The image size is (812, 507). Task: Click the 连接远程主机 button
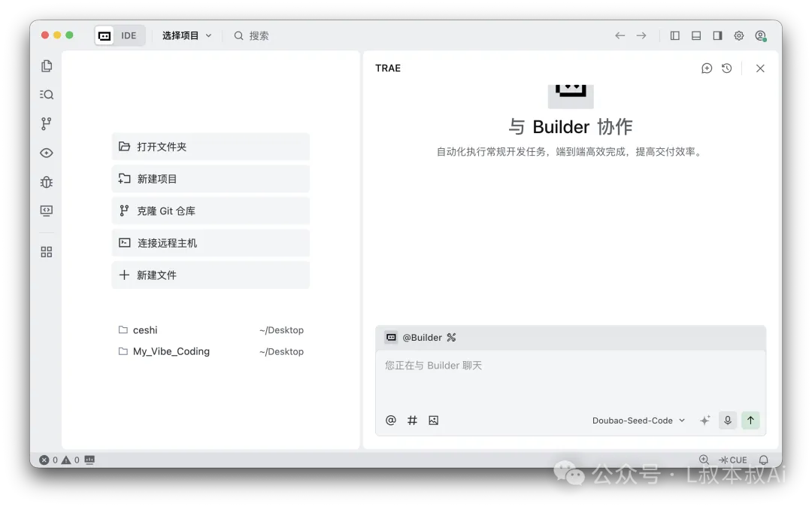point(211,243)
